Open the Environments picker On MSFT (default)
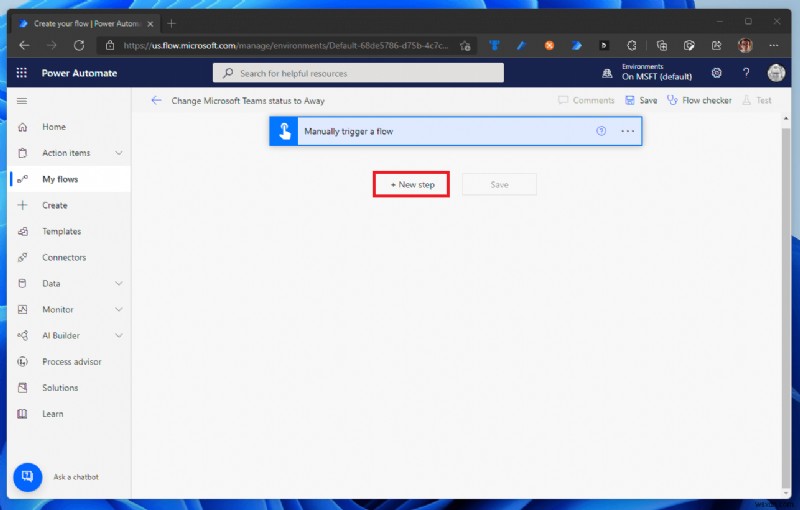The width and height of the screenshot is (800, 510). [x=648, y=72]
